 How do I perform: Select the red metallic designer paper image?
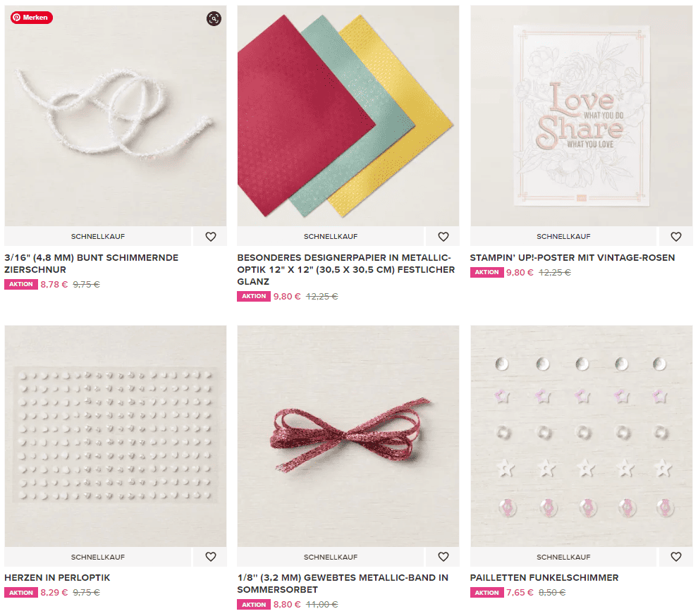pos(348,116)
